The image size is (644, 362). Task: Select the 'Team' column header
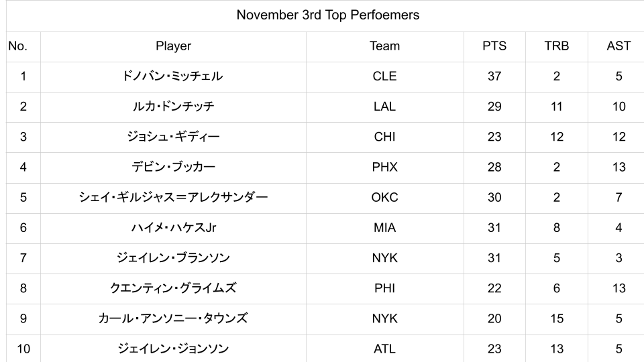point(384,46)
